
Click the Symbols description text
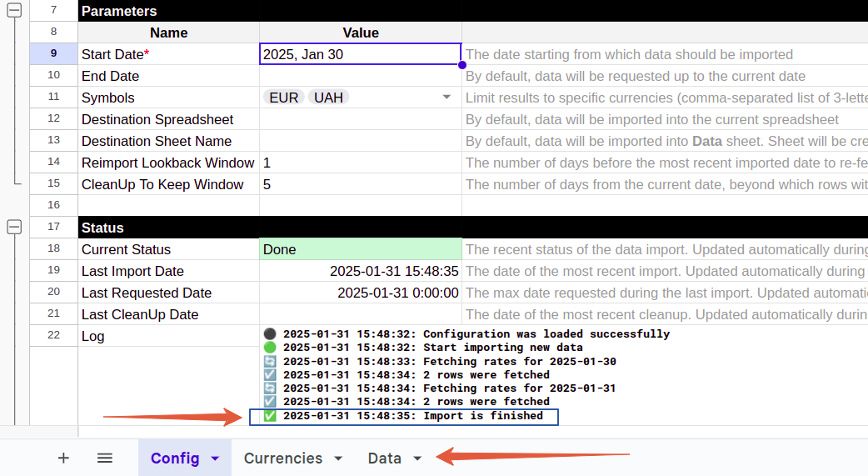tap(666, 98)
